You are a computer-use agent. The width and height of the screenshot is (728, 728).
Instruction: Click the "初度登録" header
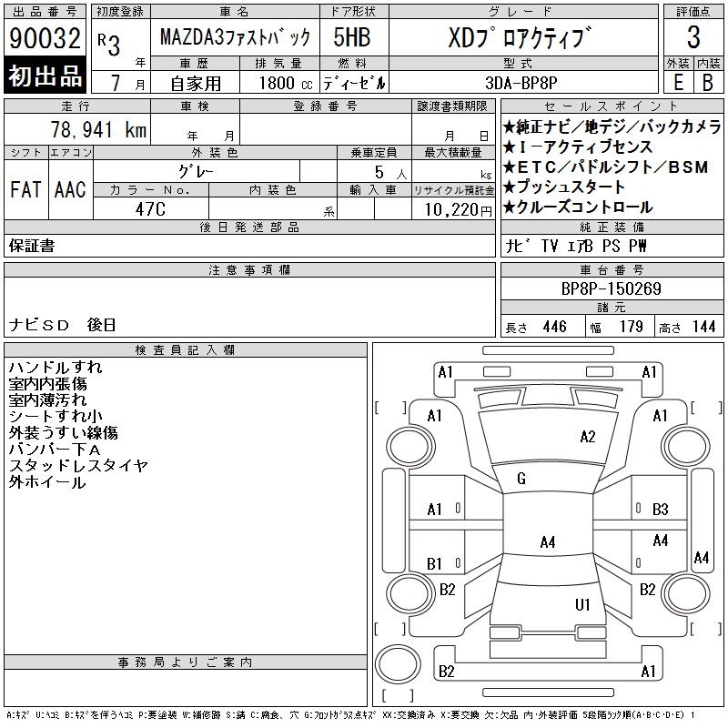tap(120, 11)
